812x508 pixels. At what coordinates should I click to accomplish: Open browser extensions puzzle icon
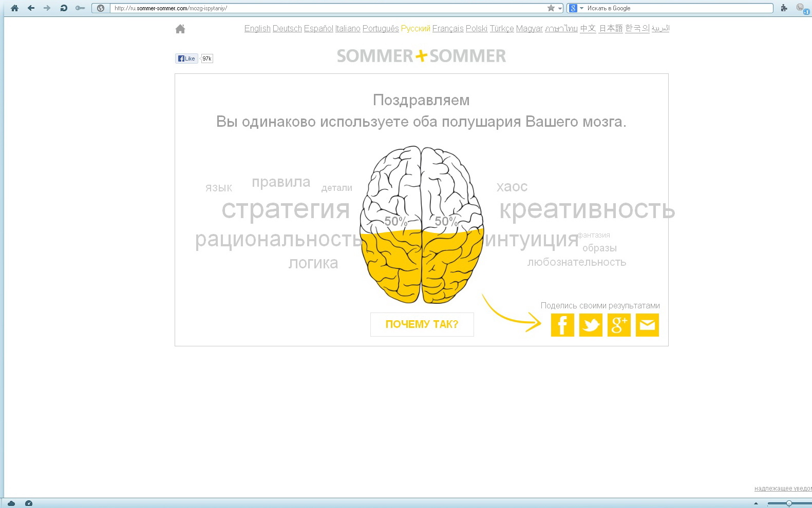pyautogui.click(x=784, y=8)
